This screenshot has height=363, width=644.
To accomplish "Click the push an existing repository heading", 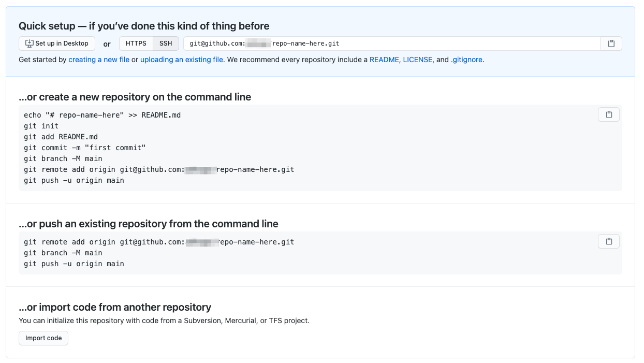I will click(149, 224).
